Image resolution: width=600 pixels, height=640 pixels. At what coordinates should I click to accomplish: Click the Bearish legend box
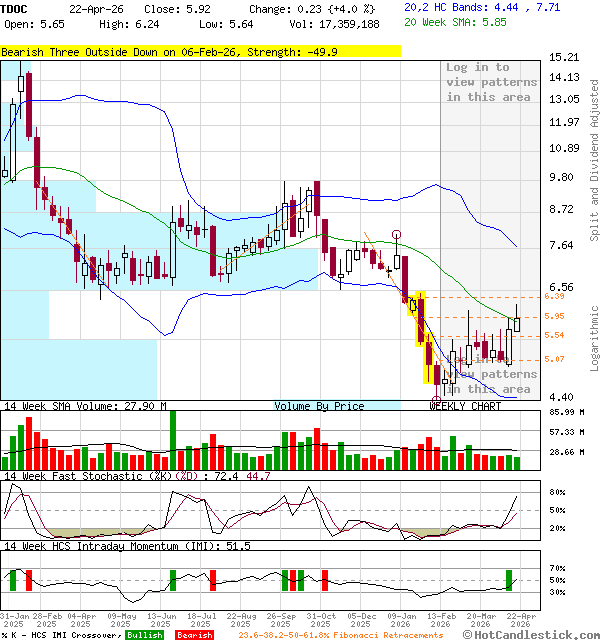point(194,634)
